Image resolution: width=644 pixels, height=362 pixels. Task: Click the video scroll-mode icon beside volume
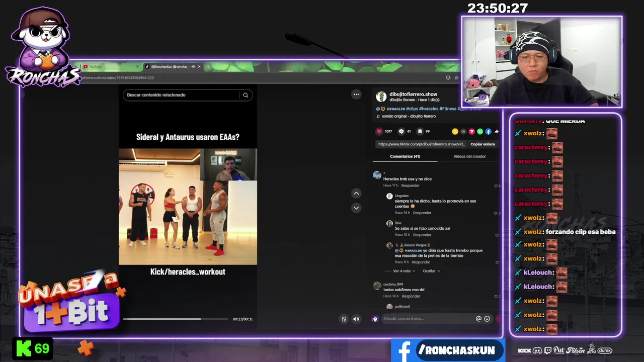point(344,319)
